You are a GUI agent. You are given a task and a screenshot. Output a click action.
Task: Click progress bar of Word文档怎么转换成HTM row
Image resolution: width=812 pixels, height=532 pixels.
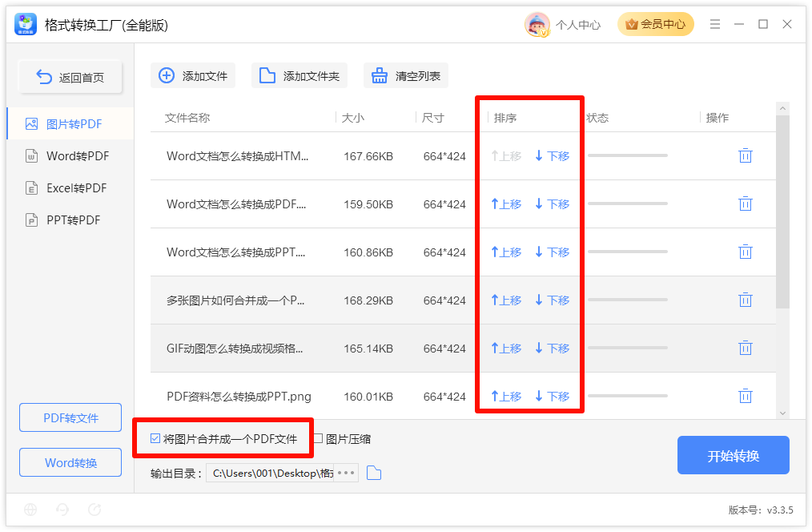tap(628, 155)
